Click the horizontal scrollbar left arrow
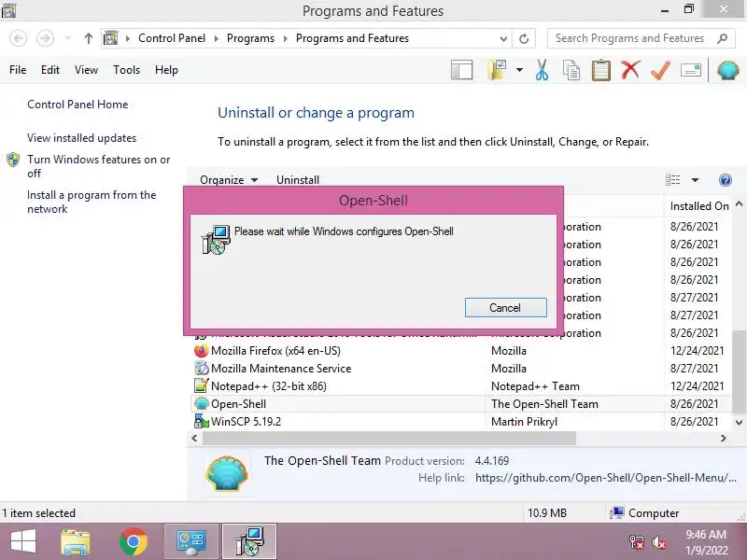 (x=194, y=439)
